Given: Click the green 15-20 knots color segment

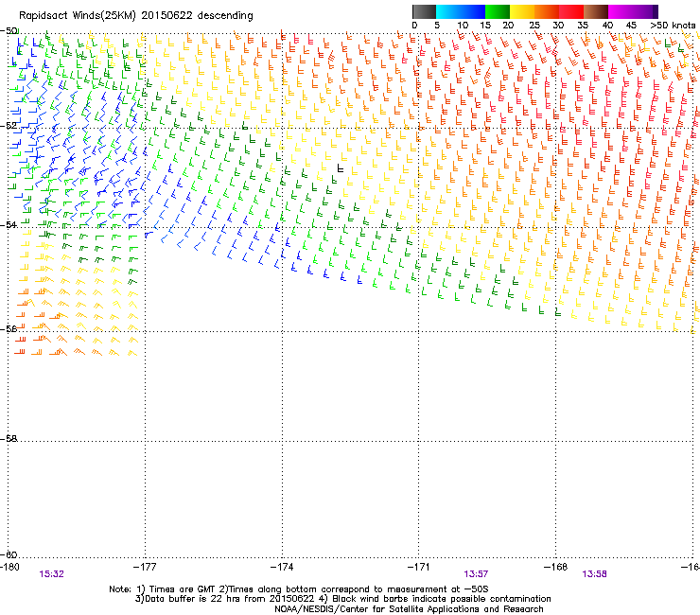Looking at the screenshot, I should click(x=498, y=11).
